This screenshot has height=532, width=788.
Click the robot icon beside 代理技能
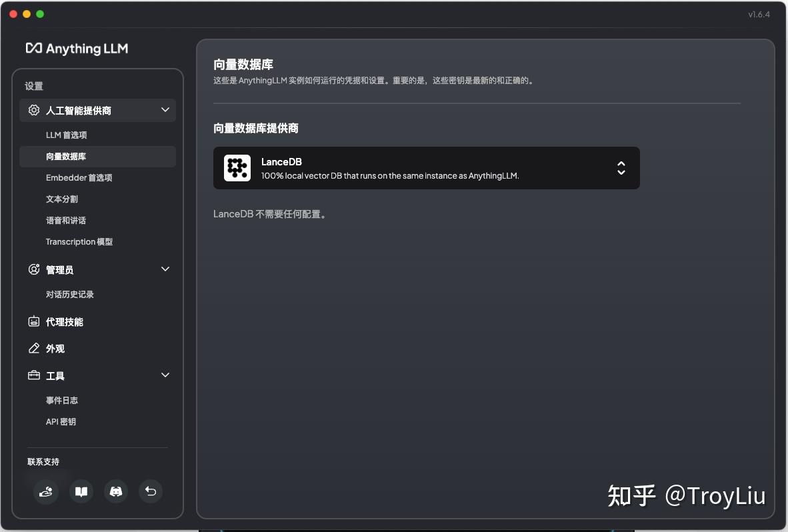[34, 321]
